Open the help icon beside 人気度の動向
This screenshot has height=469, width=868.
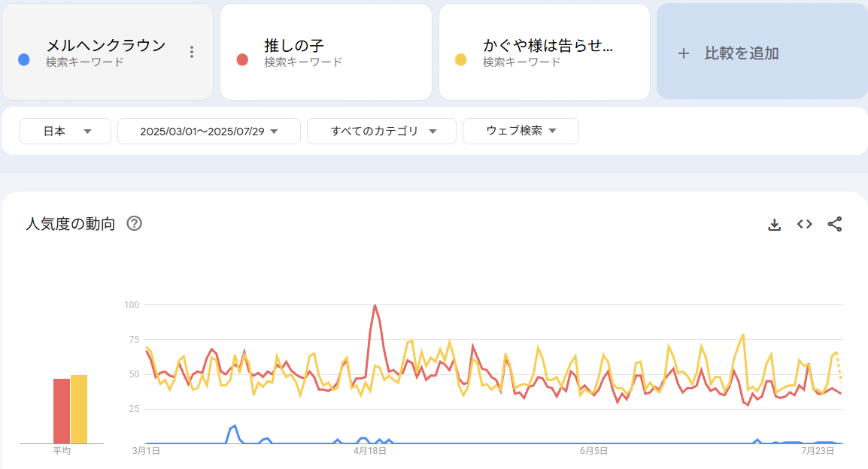(135, 223)
